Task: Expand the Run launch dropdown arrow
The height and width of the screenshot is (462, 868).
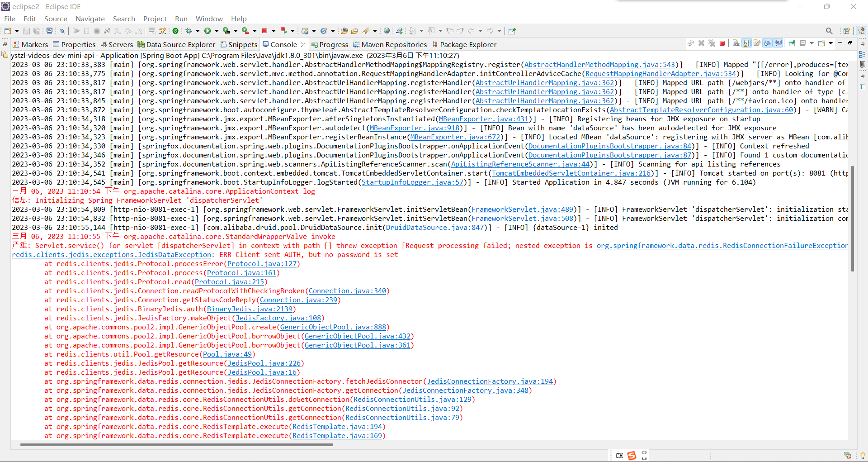Action: click(x=217, y=31)
